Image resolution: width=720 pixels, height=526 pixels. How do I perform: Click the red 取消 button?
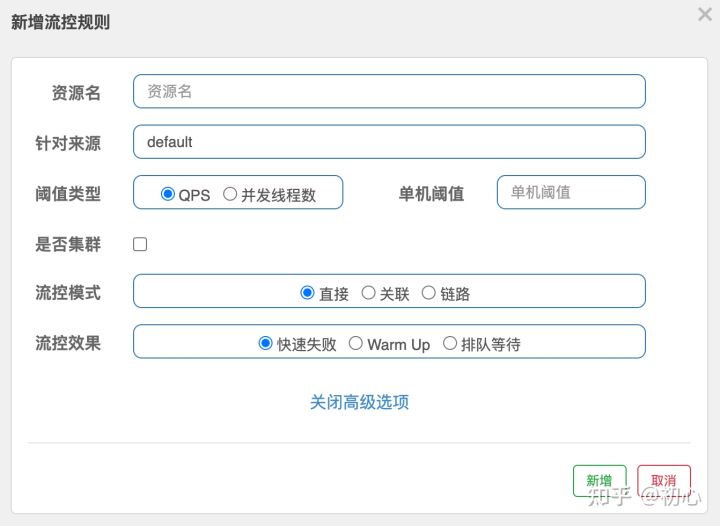tap(664, 481)
